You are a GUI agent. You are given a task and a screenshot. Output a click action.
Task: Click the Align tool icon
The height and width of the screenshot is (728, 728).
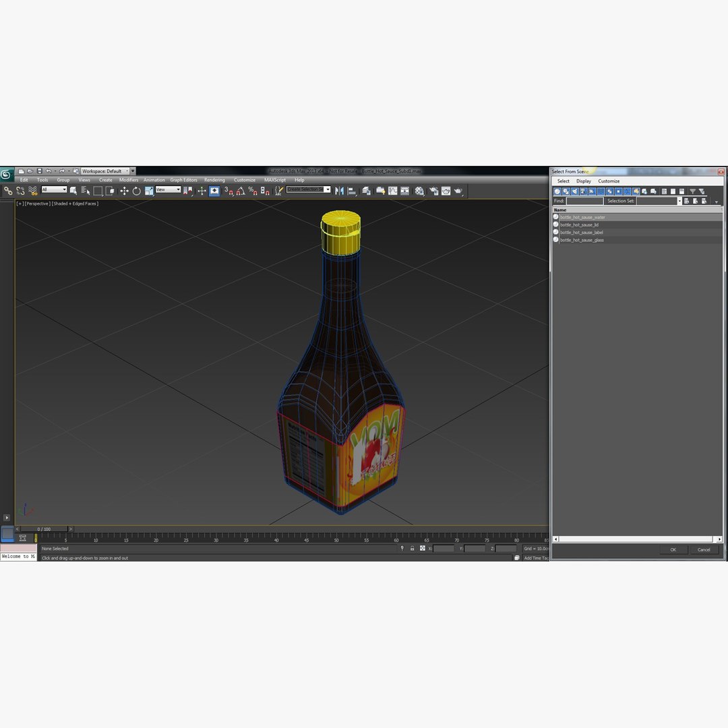click(352, 191)
